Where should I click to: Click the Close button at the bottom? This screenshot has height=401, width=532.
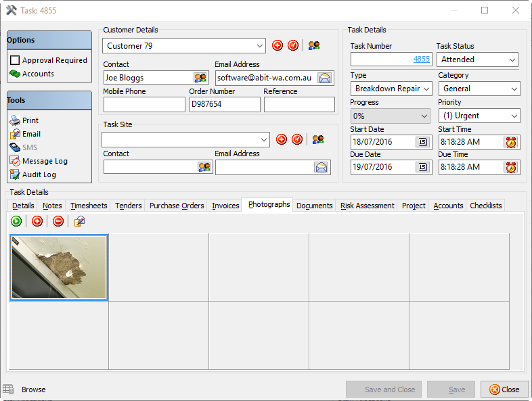click(x=504, y=390)
